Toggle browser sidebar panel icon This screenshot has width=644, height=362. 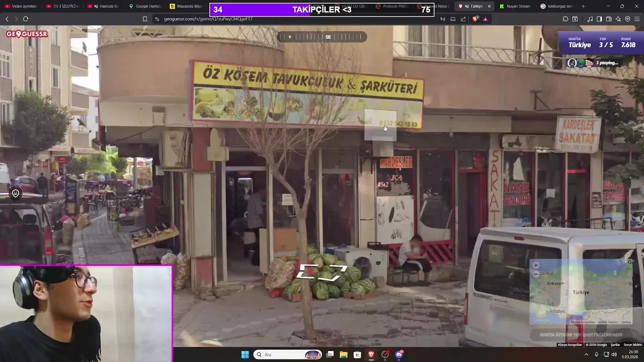pyautogui.click(x=599, y=19)
